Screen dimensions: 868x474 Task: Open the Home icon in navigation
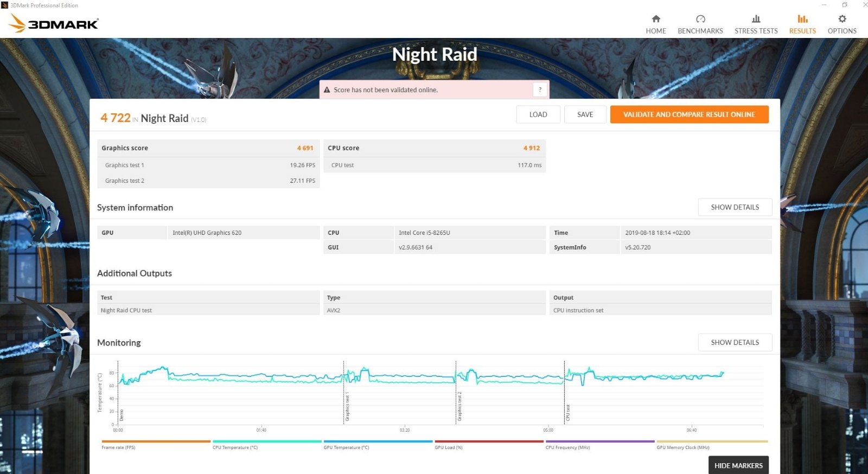(x=656, y=18)
